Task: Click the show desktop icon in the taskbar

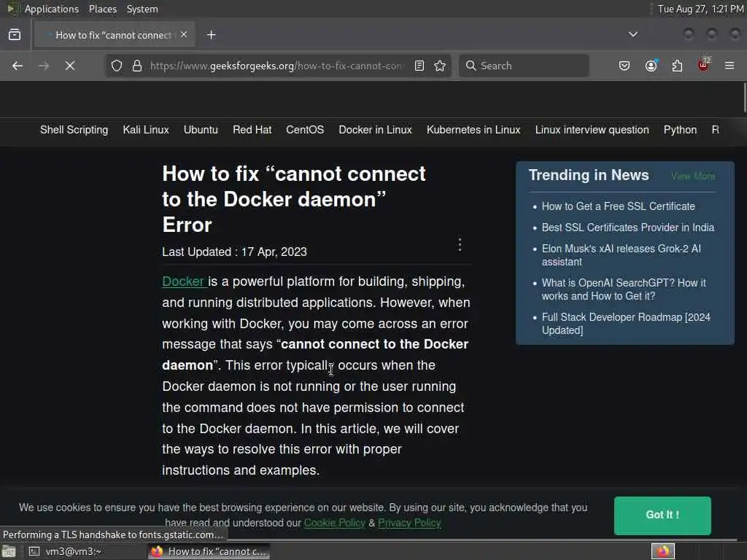Action: [x=9, y=551]
